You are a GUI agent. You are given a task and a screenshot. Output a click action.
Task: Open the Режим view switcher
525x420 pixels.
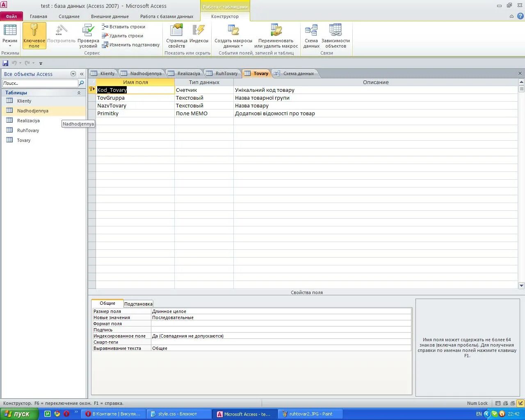coord(10,36)
